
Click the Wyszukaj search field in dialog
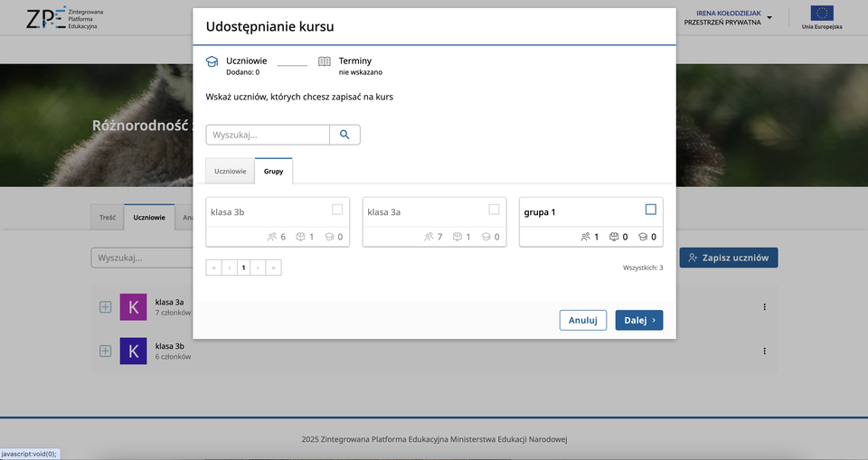[x=268, y=135]
